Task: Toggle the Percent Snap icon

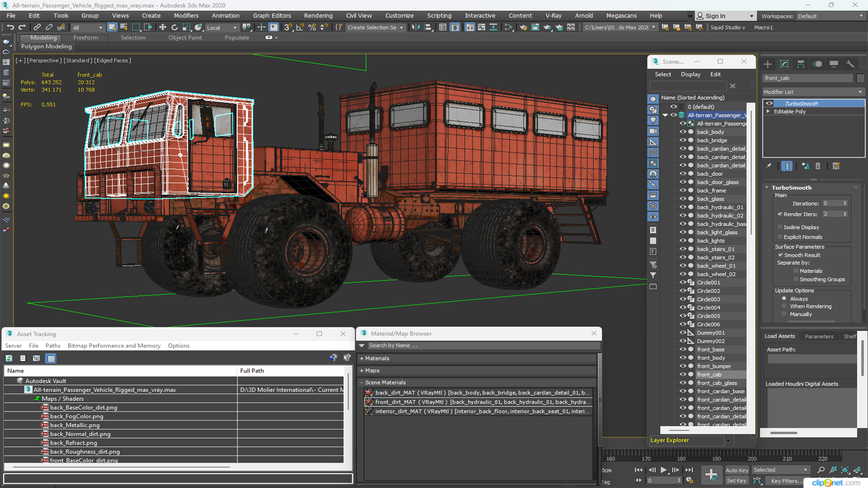Action: click(x=312, y=27)
